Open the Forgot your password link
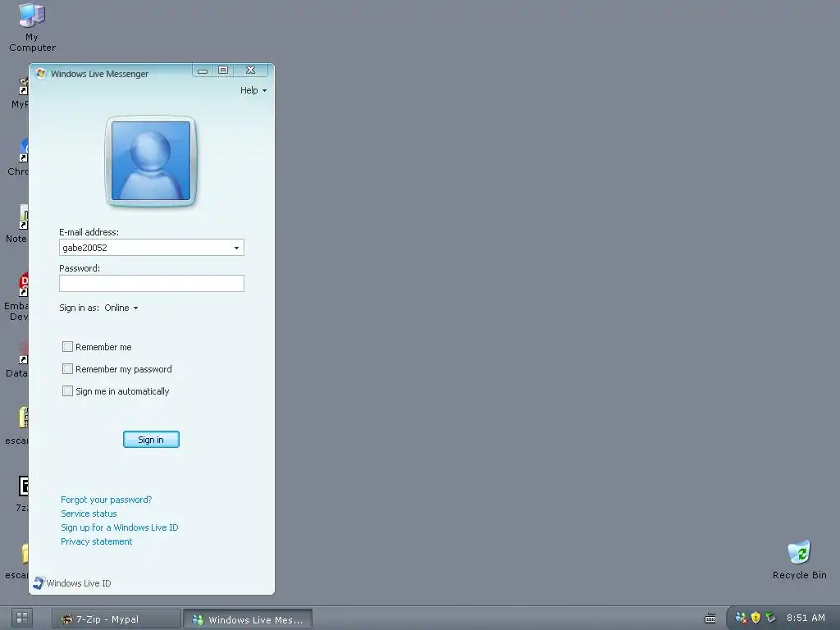840x630 pixels. point(106,500)
